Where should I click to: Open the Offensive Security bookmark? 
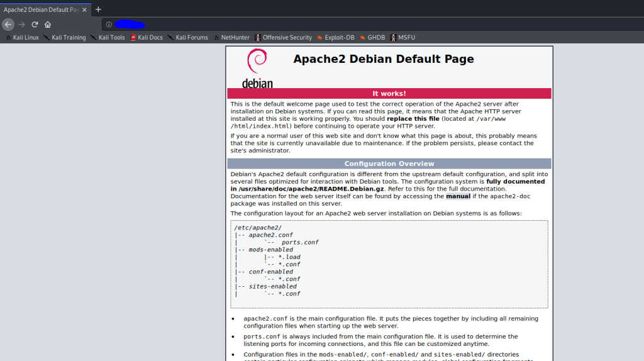(284, 37)
